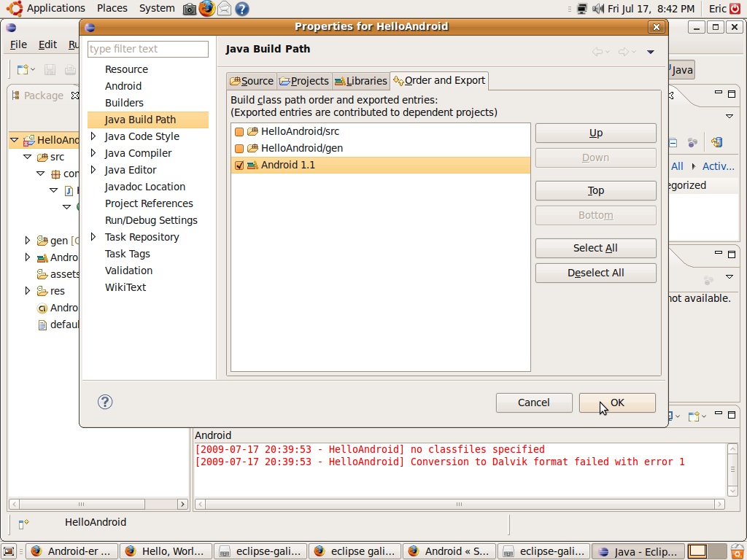Click the src folder icon in Package Explorer

point(42,157)
